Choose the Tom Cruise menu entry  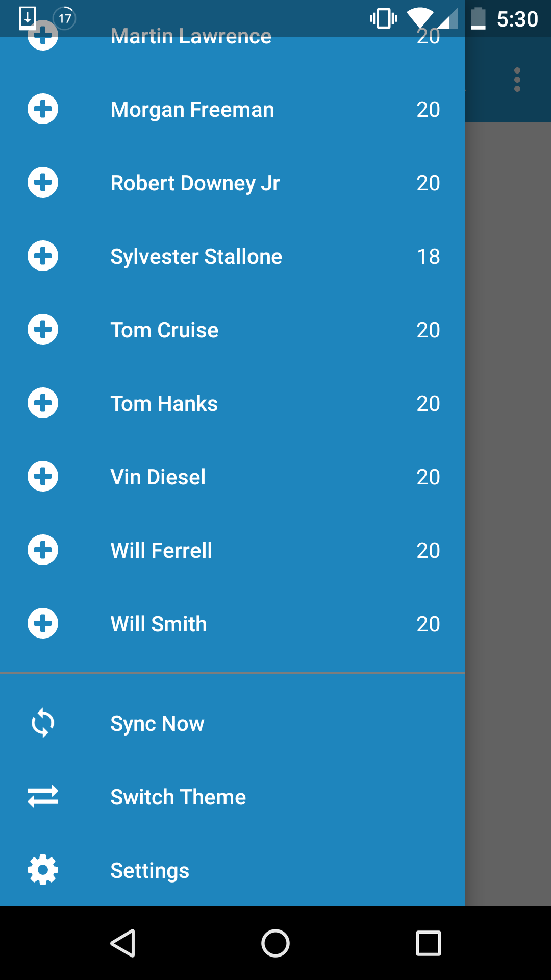pos(164,330)
